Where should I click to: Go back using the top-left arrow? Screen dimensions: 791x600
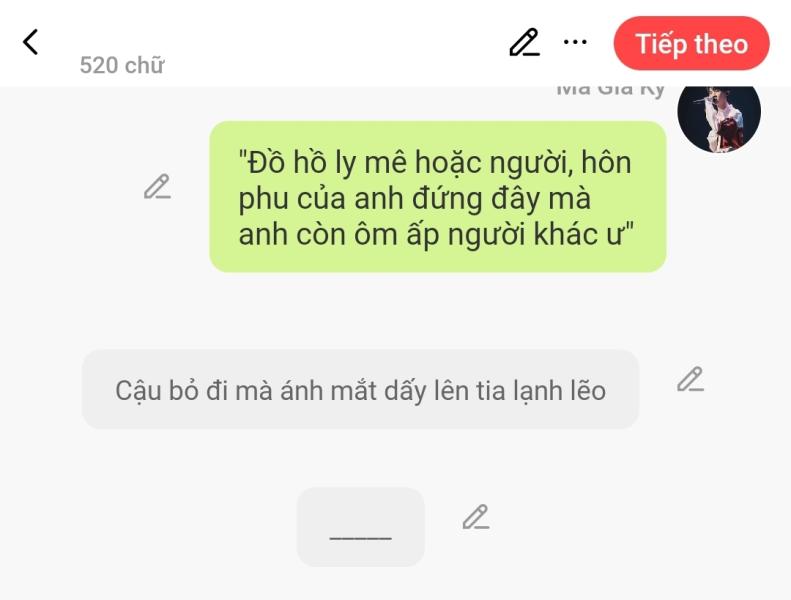coord(30,42)
